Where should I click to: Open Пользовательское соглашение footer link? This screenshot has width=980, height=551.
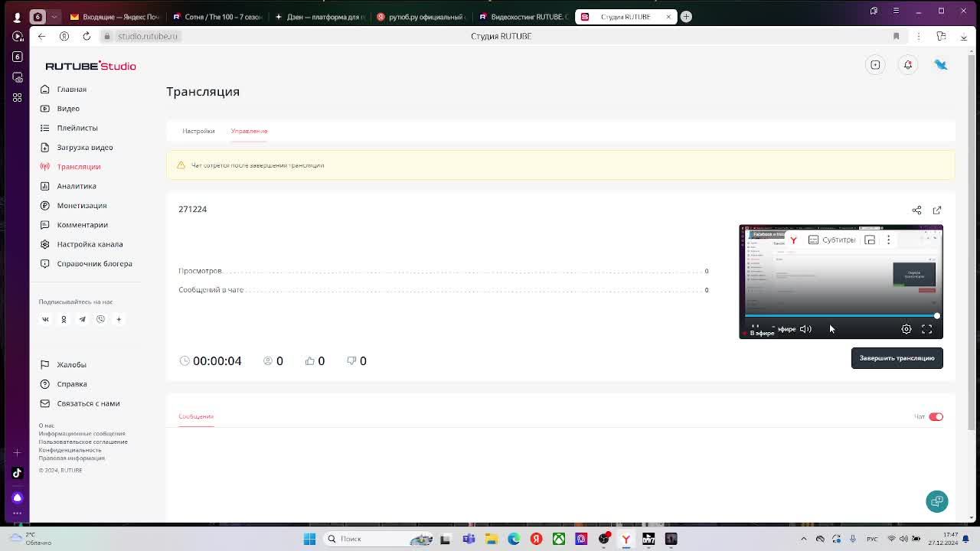click(x=83, y=442)
